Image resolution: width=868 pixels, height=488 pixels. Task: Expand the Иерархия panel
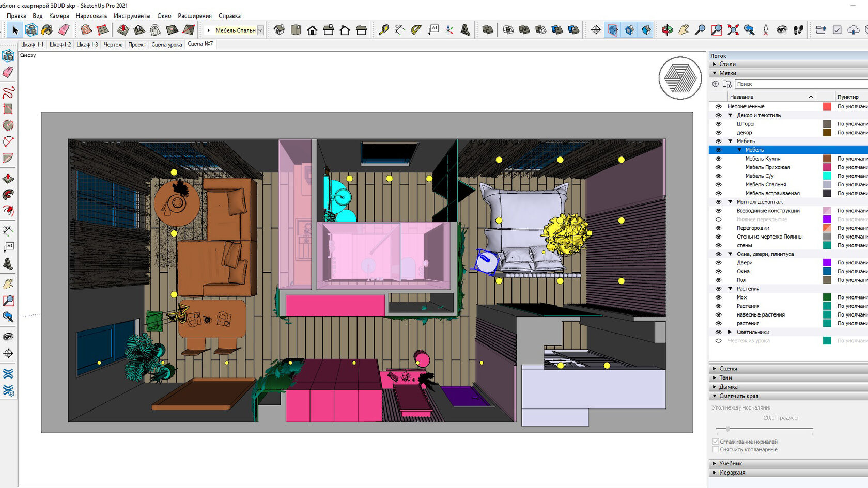coord(715,473)
